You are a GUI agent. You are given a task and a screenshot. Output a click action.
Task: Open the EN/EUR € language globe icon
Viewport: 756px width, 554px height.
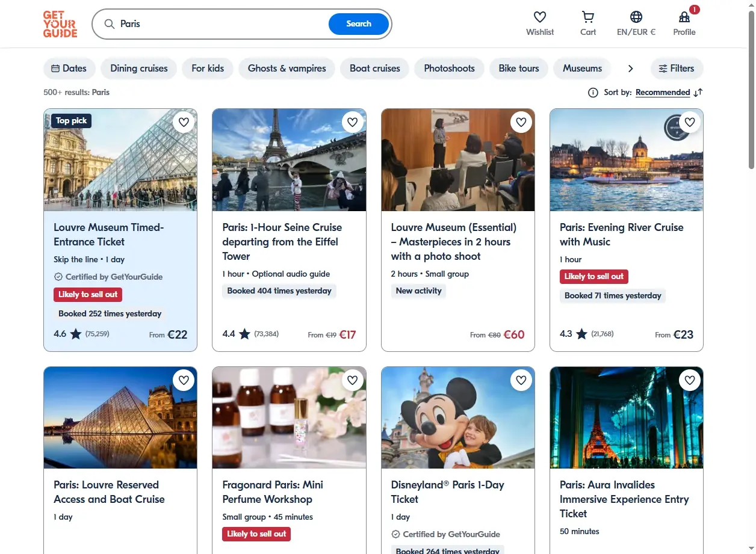pos(636,17)
